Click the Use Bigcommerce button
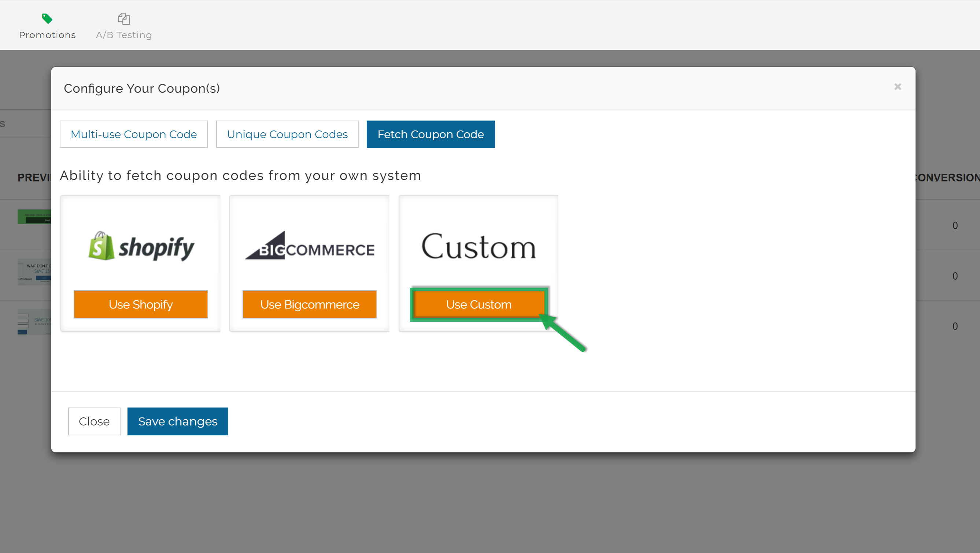The image size is (980, 553). click(309, 304)
